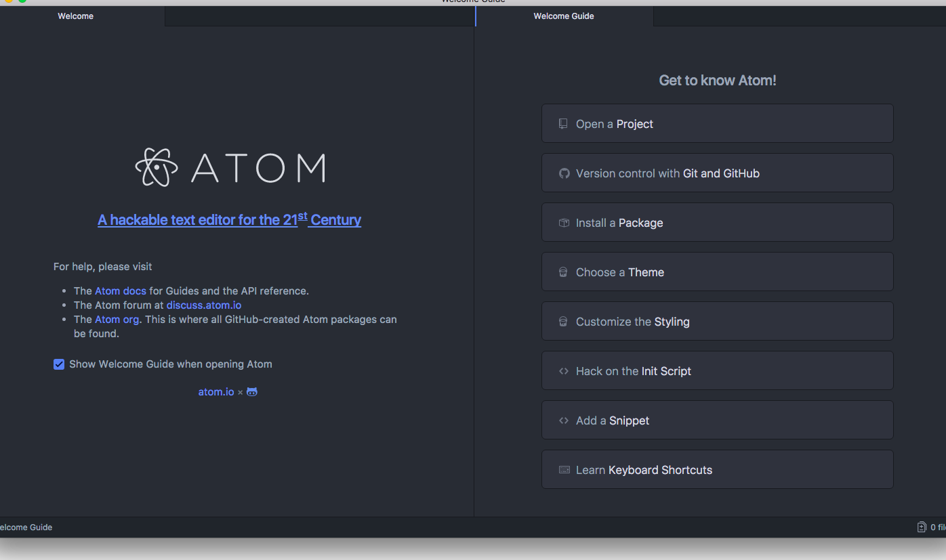
Task: Click the paint can icon beside Choose a Theme
Action: pyautogui.click(x=563, y=272)
